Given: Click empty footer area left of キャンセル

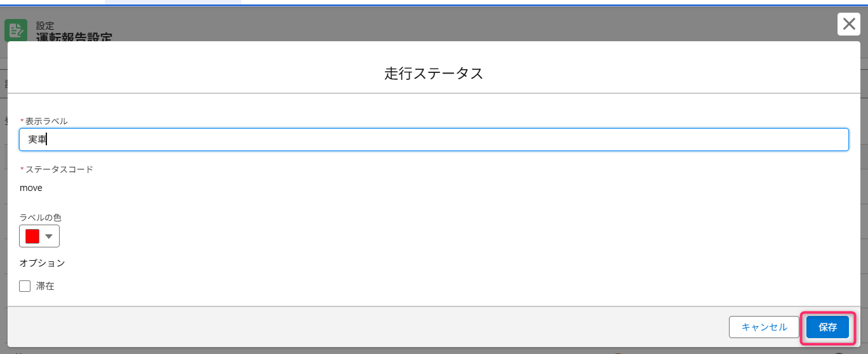Looking at the screenshot, I should pyautogui.click(x=368, y=327).
